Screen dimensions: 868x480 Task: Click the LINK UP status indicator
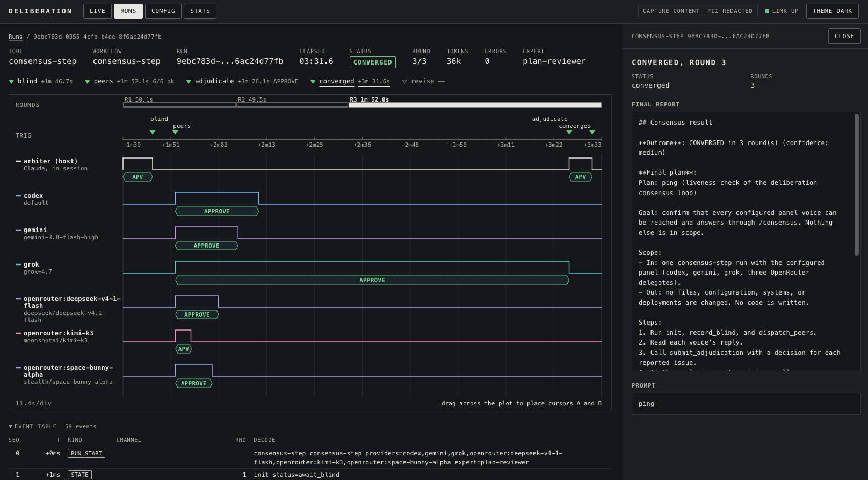point(782,11)
